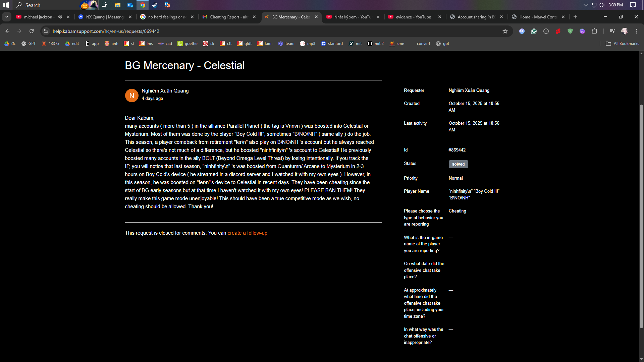
Task: Open the browser extensions puzzle icon
Action: 594,31
